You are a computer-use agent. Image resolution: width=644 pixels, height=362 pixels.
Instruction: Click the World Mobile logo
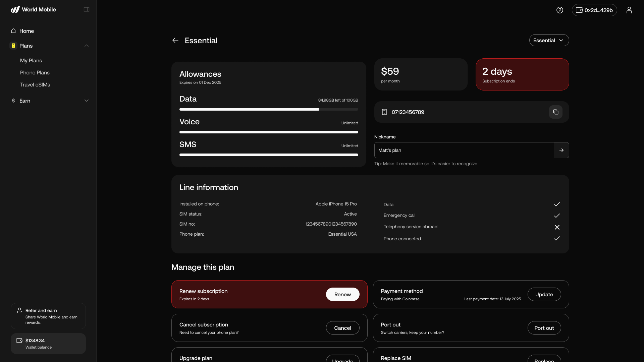pos(33,9)
